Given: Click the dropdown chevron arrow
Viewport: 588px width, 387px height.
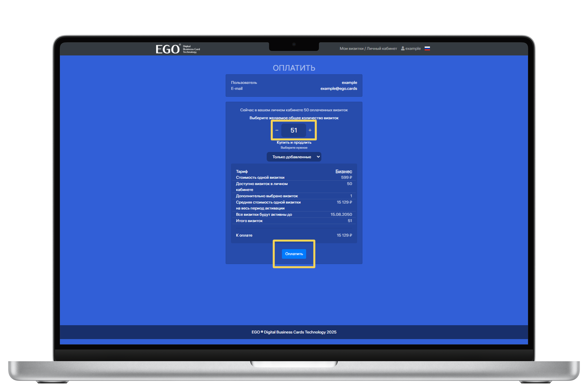Looking at the screenshot, I should click(318, 157).
